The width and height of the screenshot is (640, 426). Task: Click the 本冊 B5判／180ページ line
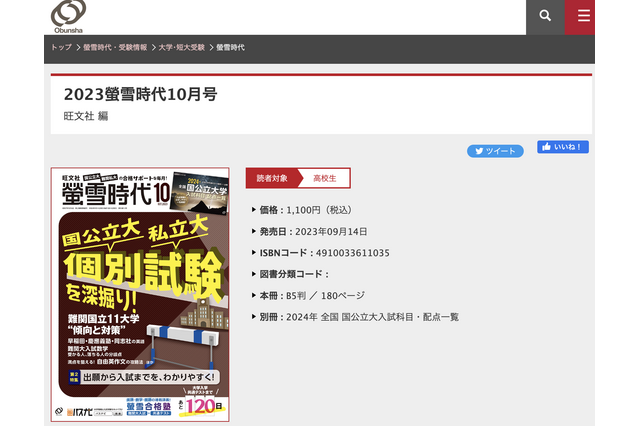click(x=309, y=295)
